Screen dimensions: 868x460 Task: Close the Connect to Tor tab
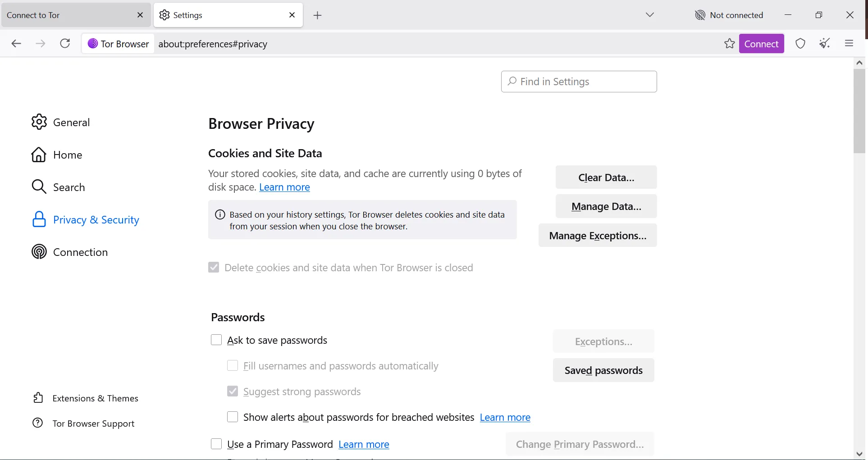(x=140, y=15)
